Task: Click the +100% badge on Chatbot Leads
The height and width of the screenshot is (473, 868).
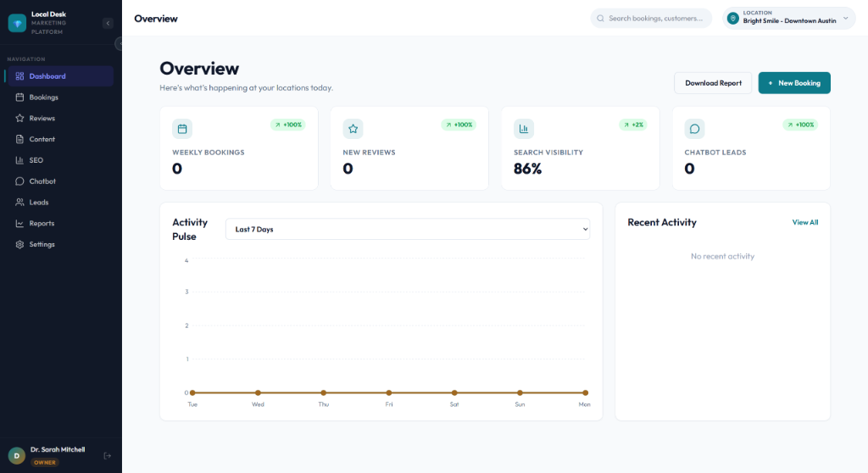Action: (800, 125)
